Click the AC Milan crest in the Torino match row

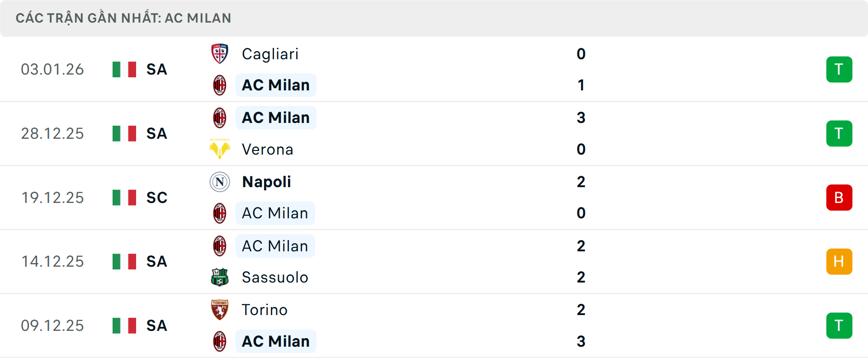(x=220, y=341)
